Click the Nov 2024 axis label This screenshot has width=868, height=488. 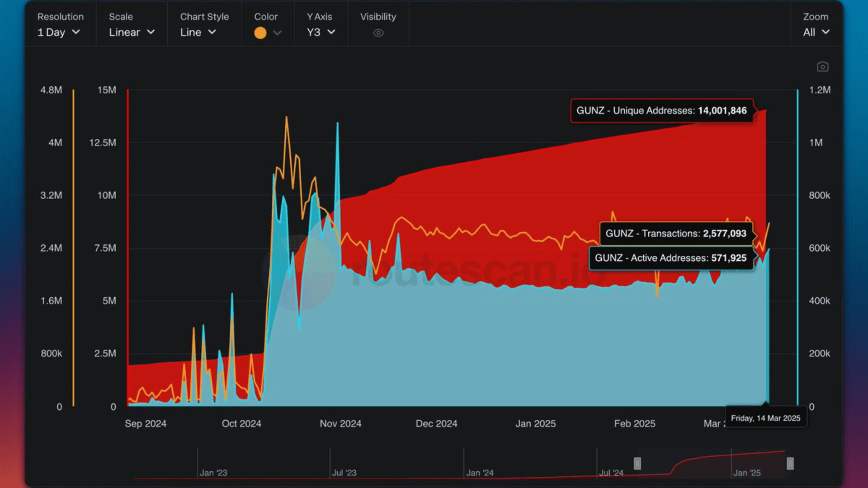[x=340, y=423]
